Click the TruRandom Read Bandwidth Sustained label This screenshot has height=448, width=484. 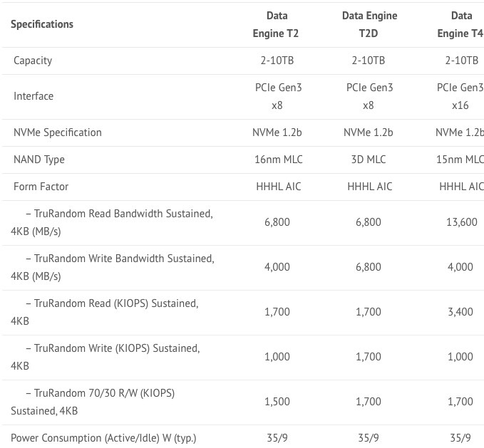113,222
